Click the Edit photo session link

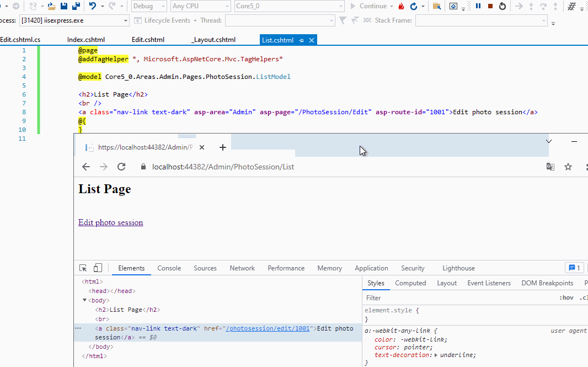[x=111, y=222]
